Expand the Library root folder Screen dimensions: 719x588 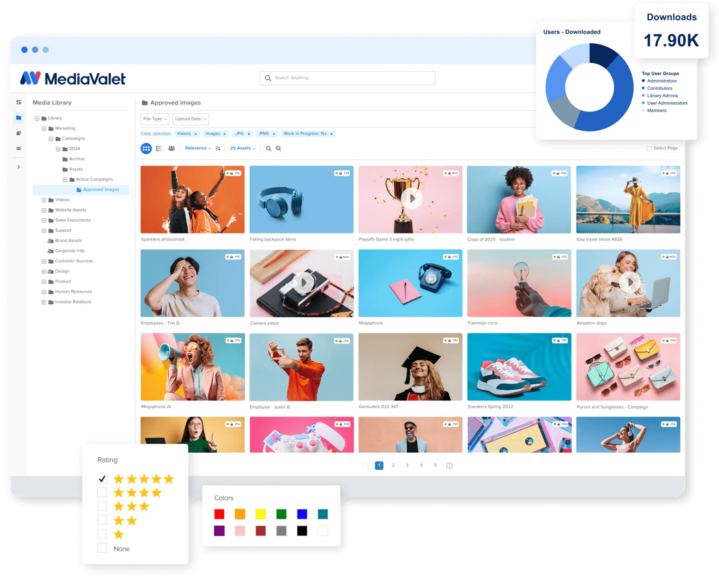(x=37, y=118)
